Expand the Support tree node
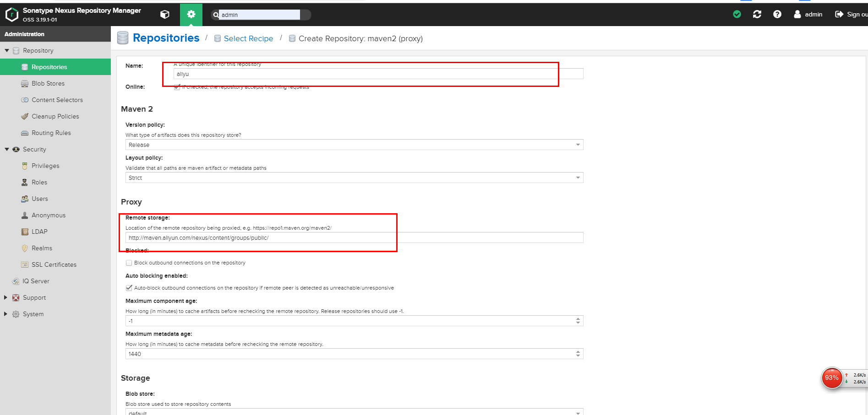868x415 pixels. [x=5, y=297]
